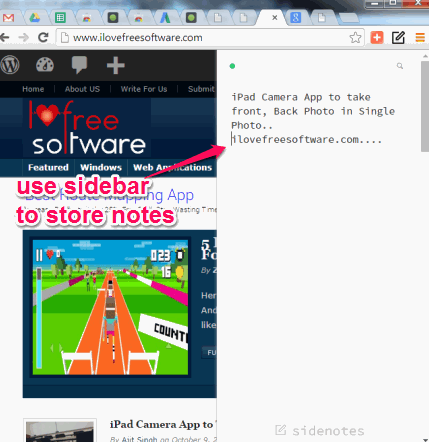Image resolution: width=429 pixels, height=442 pixels.
Task: Toggle the sidenotes pencil extension icon
Action: coord(398,37)
